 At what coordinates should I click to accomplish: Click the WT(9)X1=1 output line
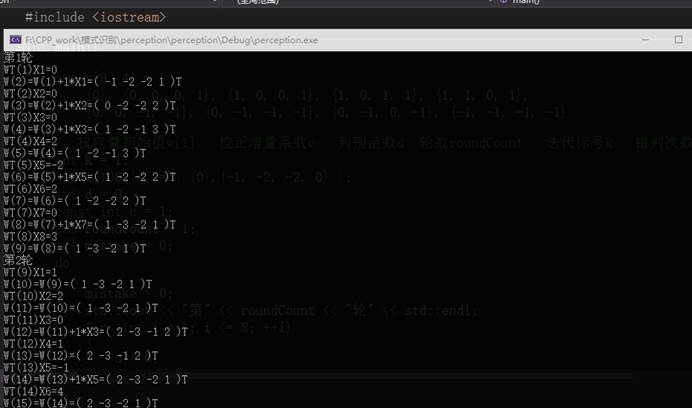(x=30, y=272)
